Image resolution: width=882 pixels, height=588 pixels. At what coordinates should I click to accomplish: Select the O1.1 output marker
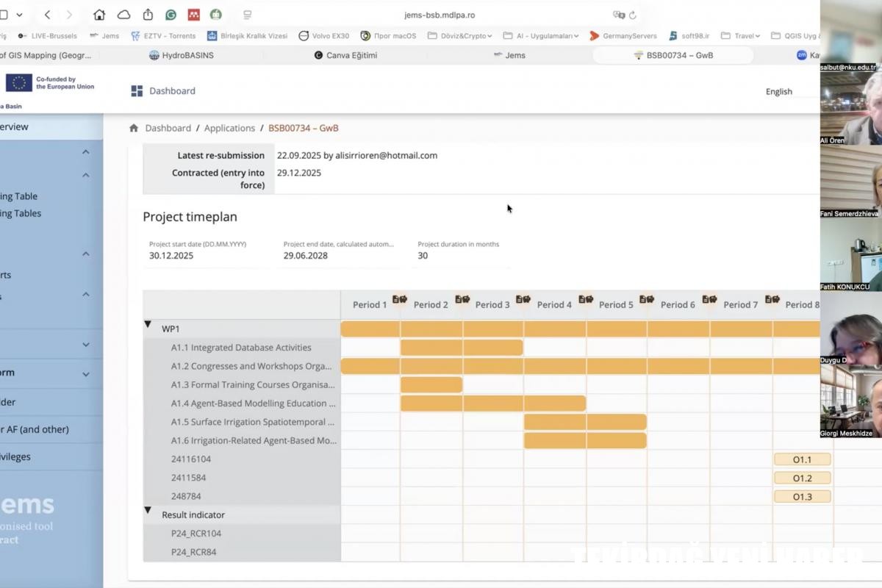[x=802, y=459]
